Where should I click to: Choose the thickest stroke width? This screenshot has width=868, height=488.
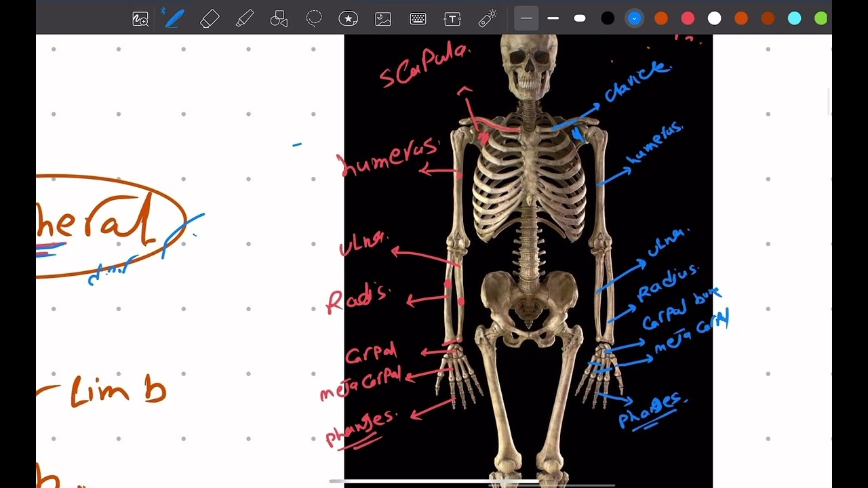click(x=580, y=18)
